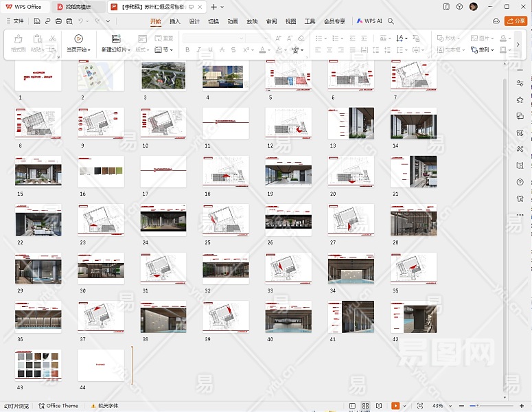This screenshot has width=532, height=412.
Task: Open the search icon in menu bar
Action: coord(391,21)
